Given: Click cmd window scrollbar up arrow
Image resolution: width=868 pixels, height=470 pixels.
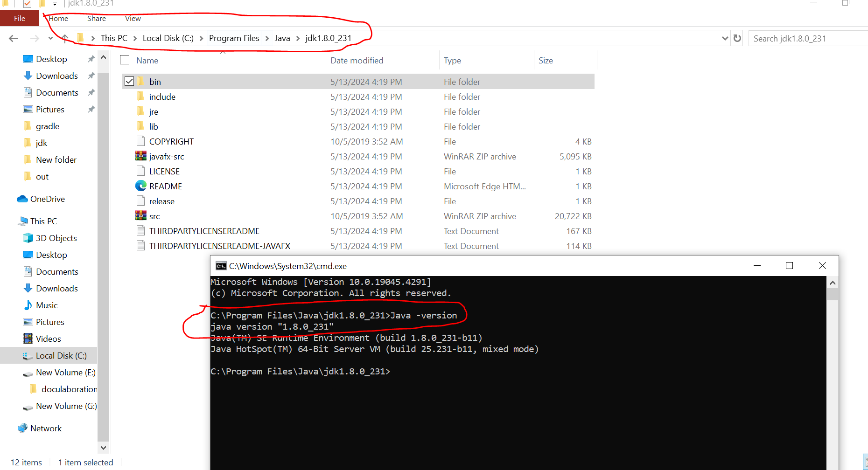Looking at the screenshot, I should coord(833,283).
